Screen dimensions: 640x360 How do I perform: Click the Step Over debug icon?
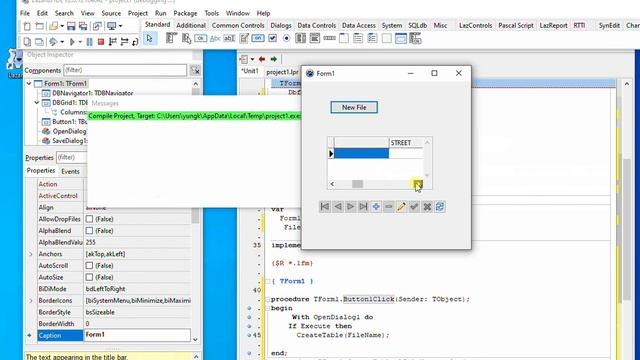point(124,42)
